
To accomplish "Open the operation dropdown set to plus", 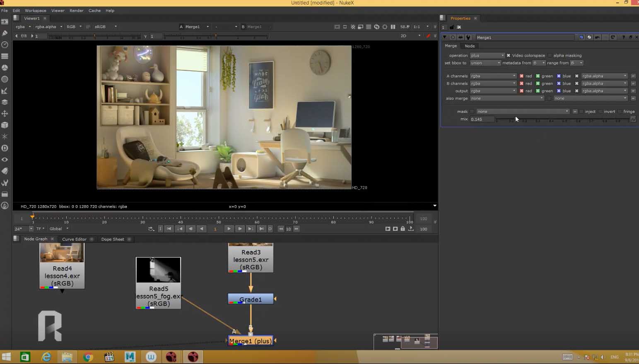I will point(487,55).
